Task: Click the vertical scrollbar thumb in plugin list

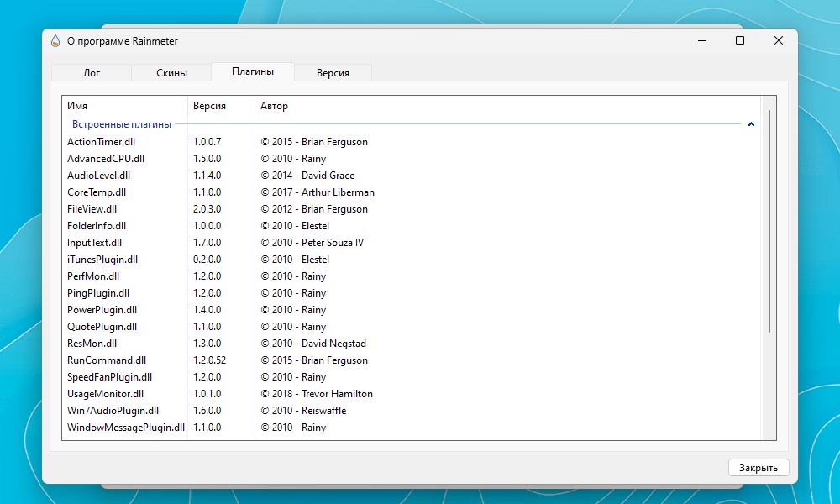Action: [769, 221]
